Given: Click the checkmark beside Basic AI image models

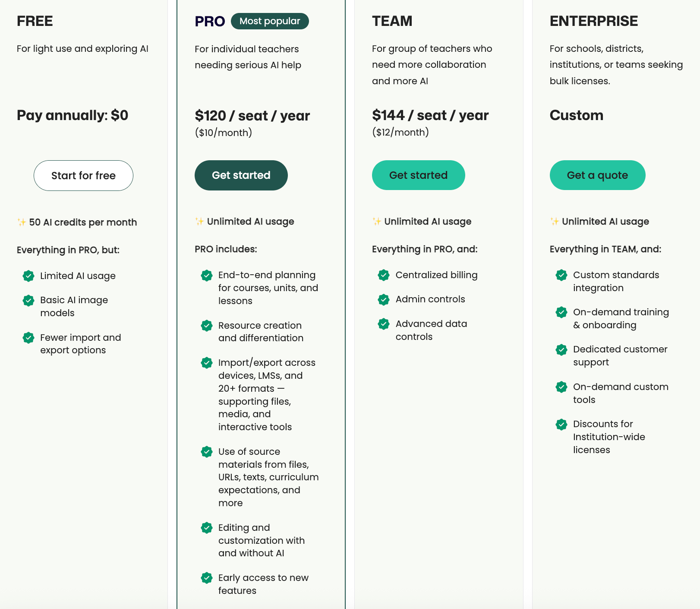Looking at the screenshot, I should [28, 301].
